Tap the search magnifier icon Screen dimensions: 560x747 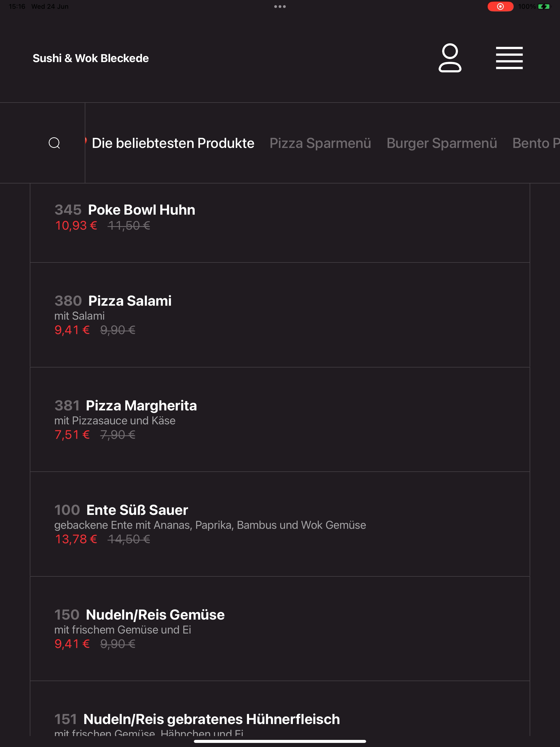[x=54, y=143]
